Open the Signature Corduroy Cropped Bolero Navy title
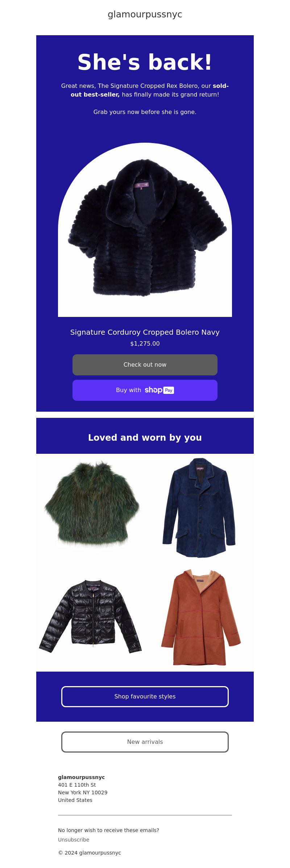 click(x=145, y=332)
